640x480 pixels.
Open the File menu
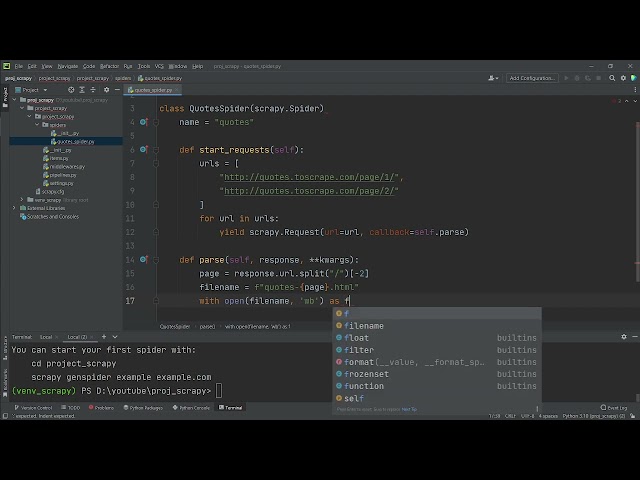click(x=19, y=66)
